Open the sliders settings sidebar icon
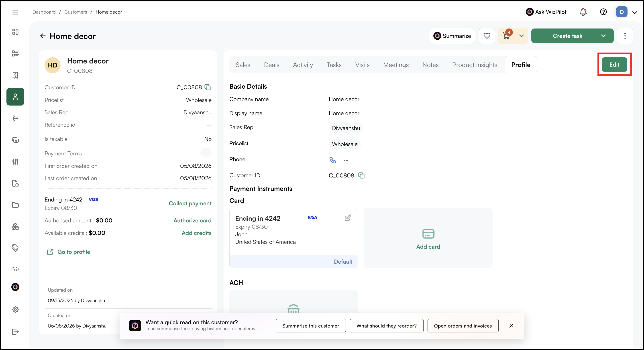644x350 pixels. [15, 161]
